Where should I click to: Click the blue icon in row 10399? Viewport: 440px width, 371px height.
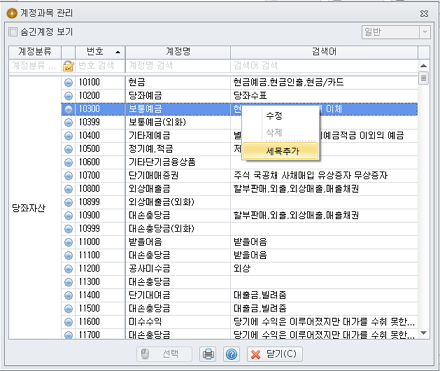pos(68,123)
